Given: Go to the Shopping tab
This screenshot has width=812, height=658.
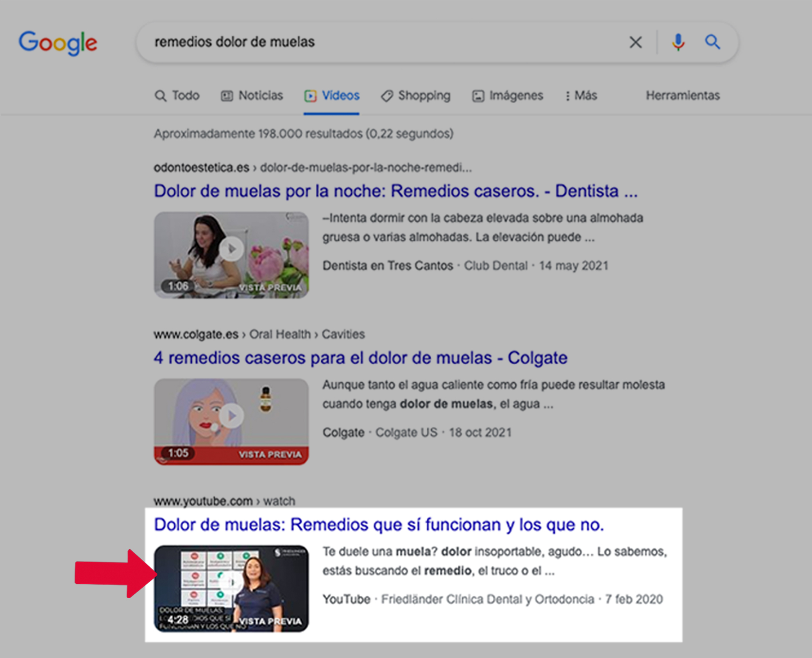Looking at the screenshot, I should click(416, 95).
